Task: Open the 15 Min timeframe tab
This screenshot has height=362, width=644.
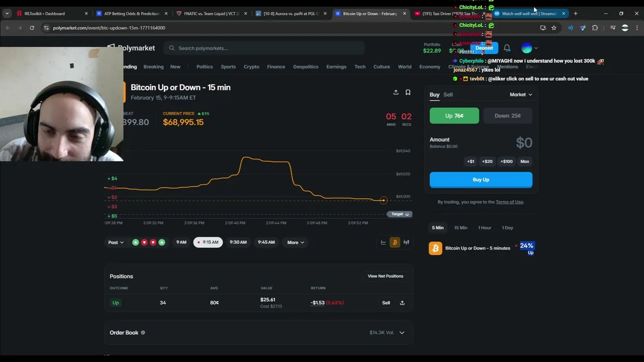Action: point(460,228)
